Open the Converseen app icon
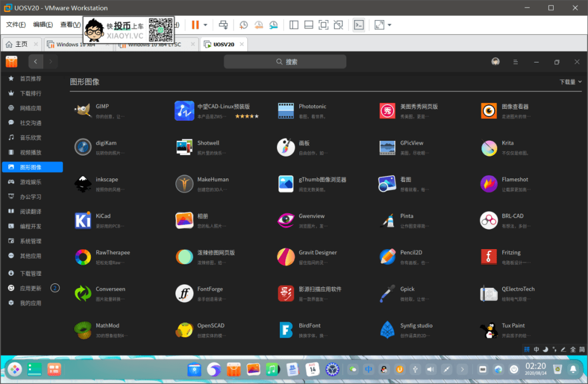588x384 pixels. coord(83,293)
